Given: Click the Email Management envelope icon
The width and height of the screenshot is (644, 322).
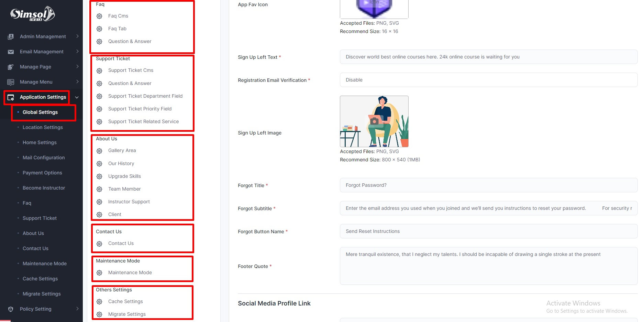Looking at the screenshot, I should (11, 52).
